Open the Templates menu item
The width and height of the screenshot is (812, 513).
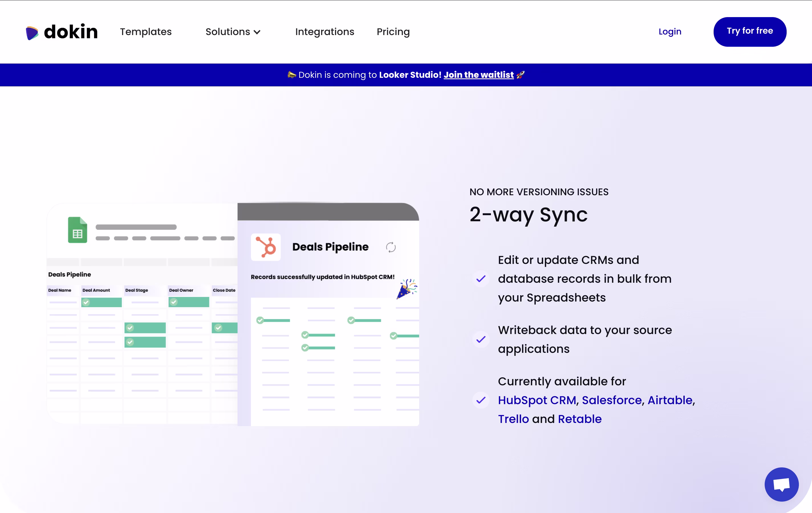coord(146,32)
